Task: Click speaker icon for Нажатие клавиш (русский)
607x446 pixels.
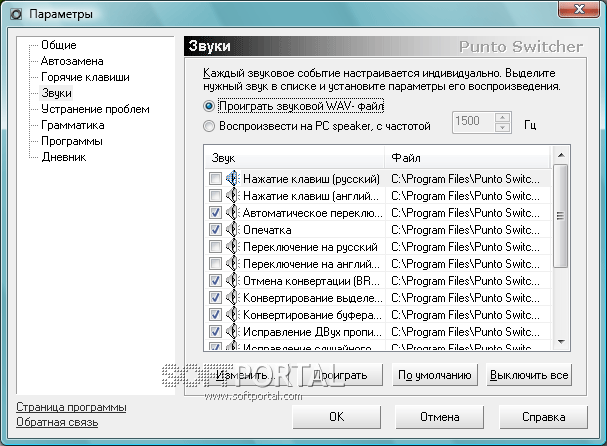Action: tap(233, 178)
